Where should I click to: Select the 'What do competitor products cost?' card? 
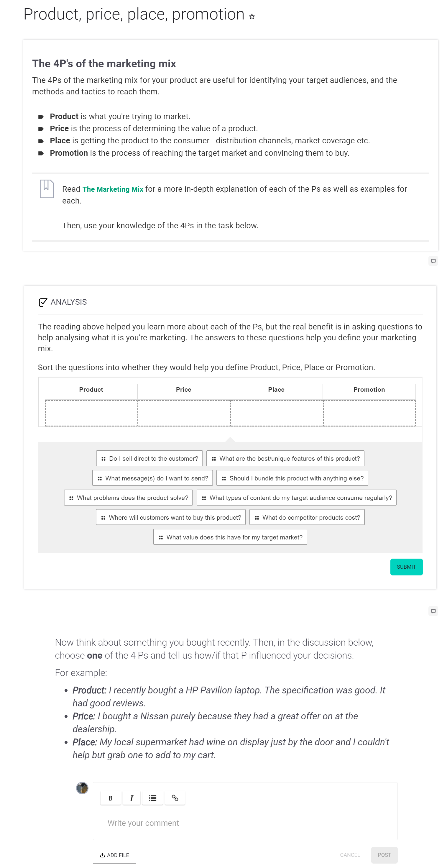pyautogui.click(x=307, y=517)
